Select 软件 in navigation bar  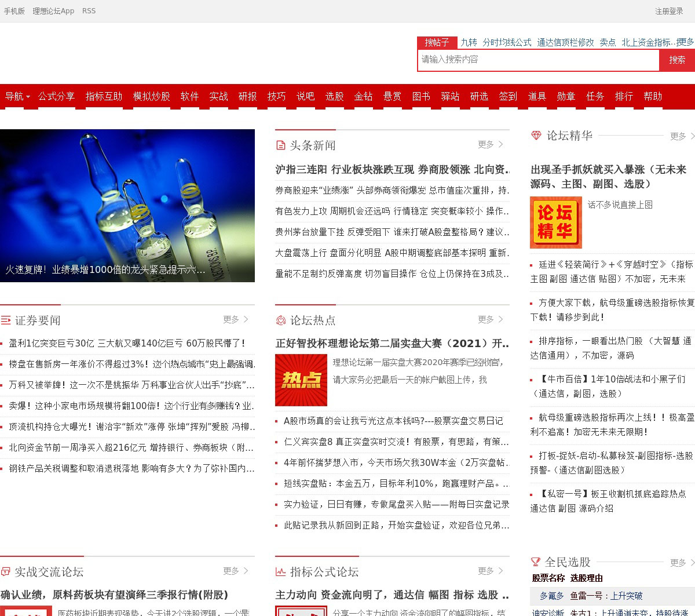click(189, 96)
